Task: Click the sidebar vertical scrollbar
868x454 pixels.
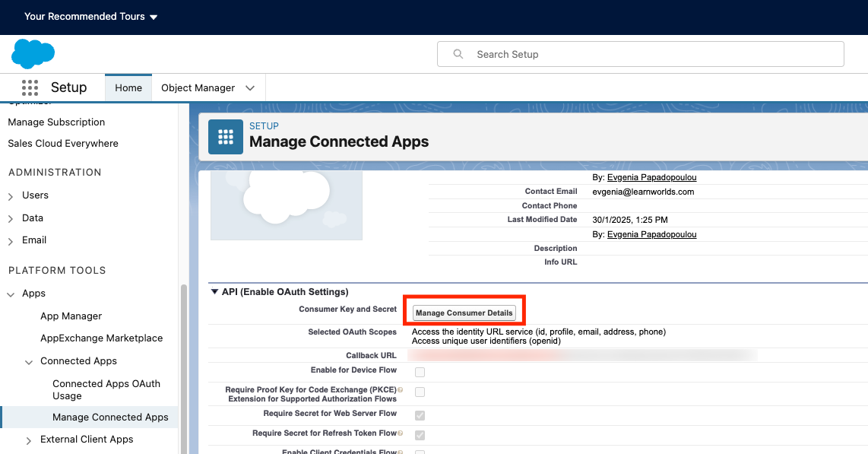Action: click(x=184, y=370)
